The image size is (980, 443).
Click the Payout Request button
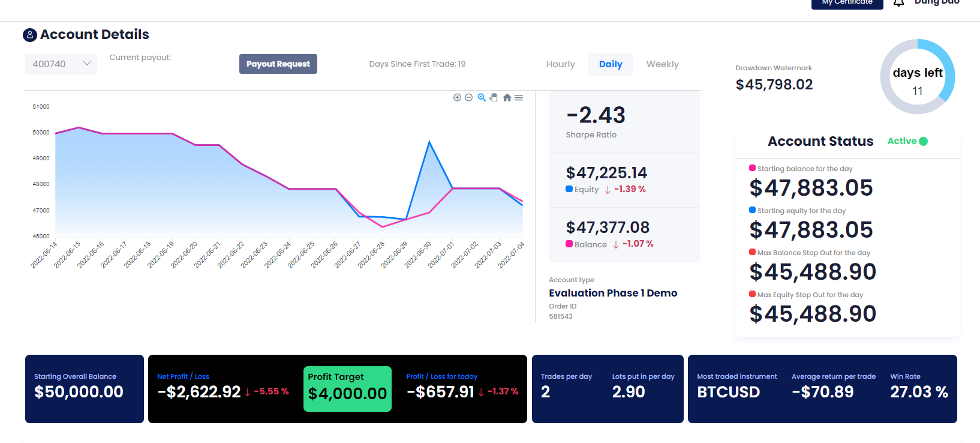278,64
